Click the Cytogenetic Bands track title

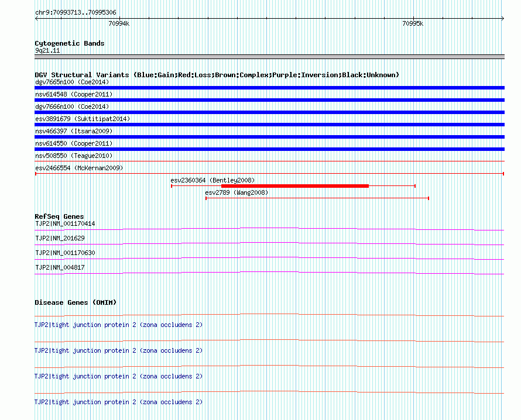click(70, 43)
